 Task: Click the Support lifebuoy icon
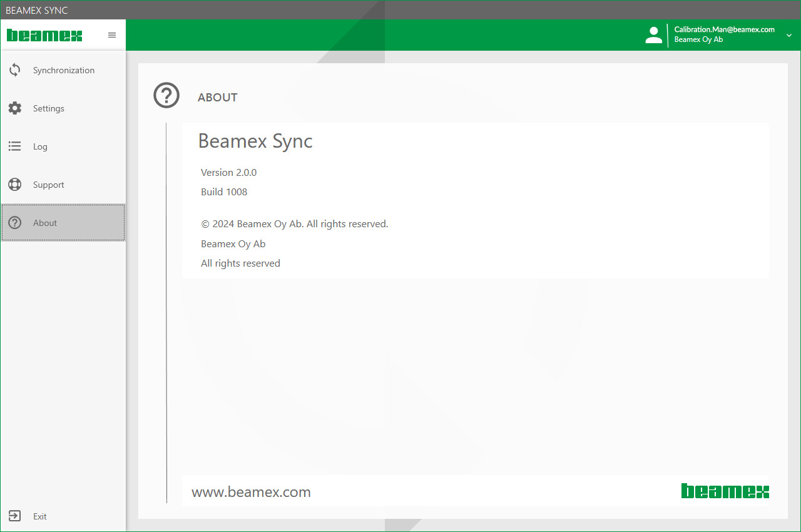pos(14,185)
